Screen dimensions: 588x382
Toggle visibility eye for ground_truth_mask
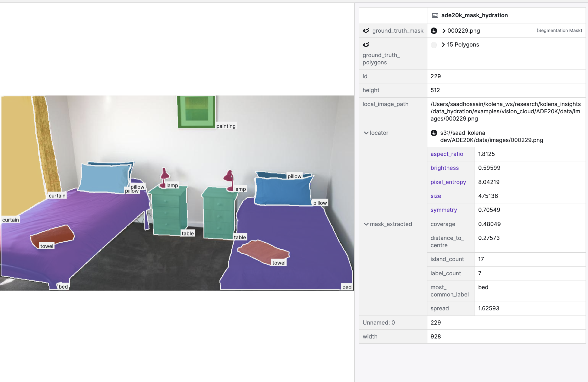366,31
